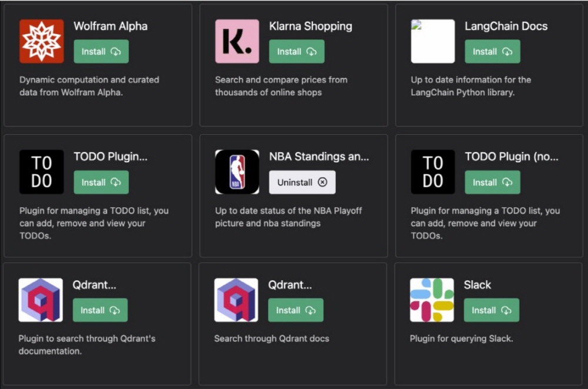The width and height of the screenshot is (588, 389).
Task: Click the 'Slack' title
Action: (477, 285)
